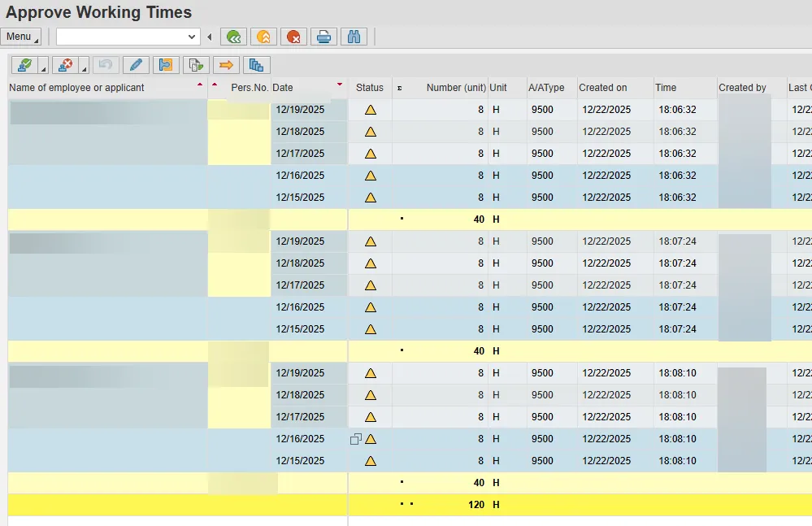Click the Approve stamp icon

(x=25, y=65)
